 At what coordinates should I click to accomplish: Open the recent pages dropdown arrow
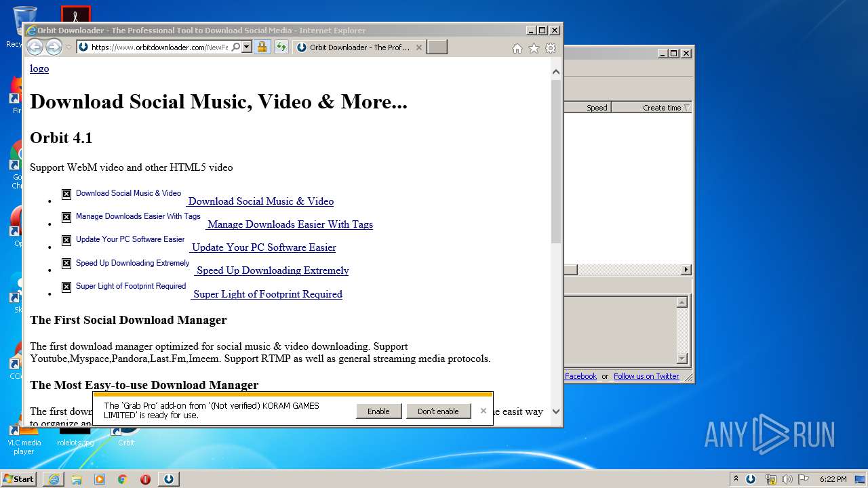(68, 47)
